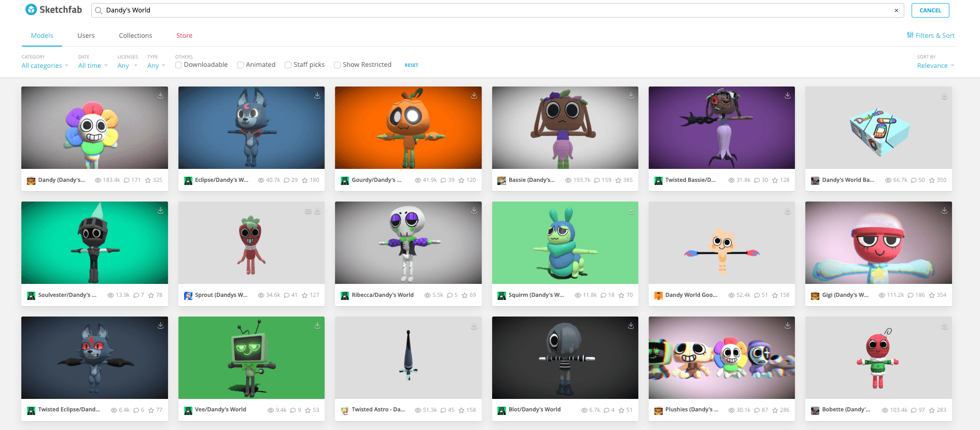980x430 pixels.
Task: Open the Vee/Dandy's World title link
Action: click(x=220, y=410)
